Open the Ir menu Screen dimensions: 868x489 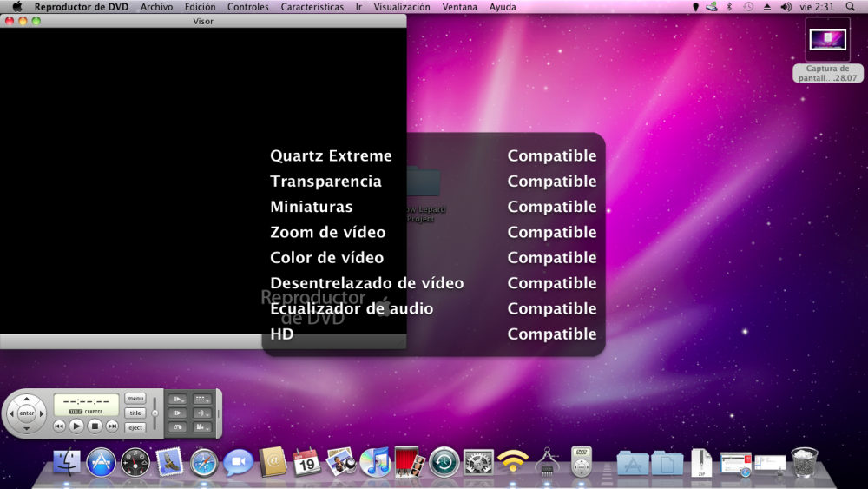358,7
